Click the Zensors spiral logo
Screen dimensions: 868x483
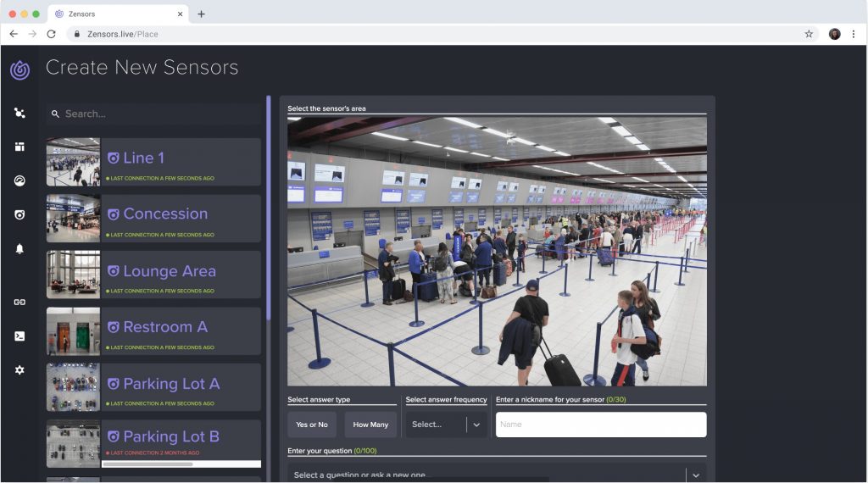[x=19, y=69]
